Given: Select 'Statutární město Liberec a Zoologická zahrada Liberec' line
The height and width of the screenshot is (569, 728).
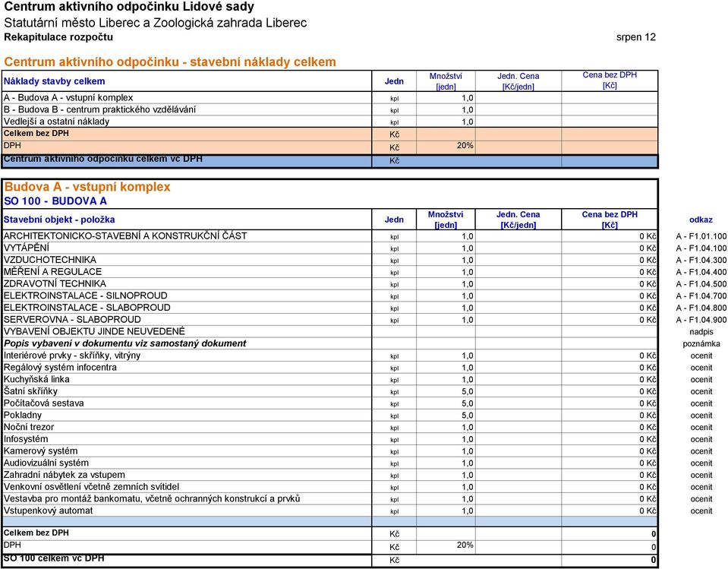Looking at the screenshot, I should (155, 23).
